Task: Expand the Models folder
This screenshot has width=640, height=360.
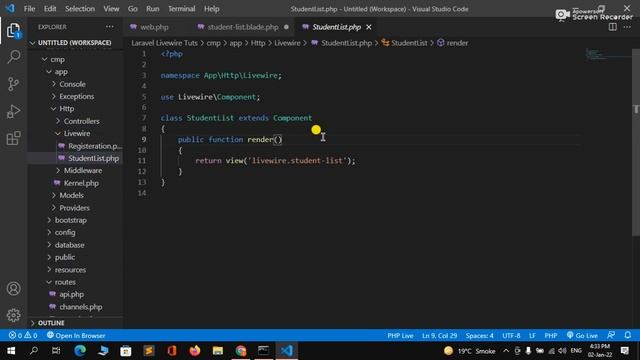Action: [71, 196]
